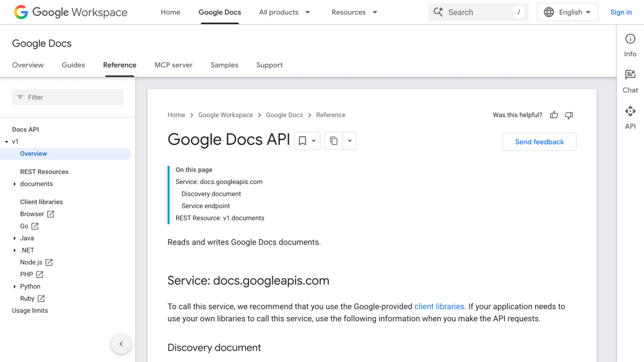The width and height of the screenshot is (644, 362).
Task: Click external link icon beside Browser
Action: (x=51, y=214)
